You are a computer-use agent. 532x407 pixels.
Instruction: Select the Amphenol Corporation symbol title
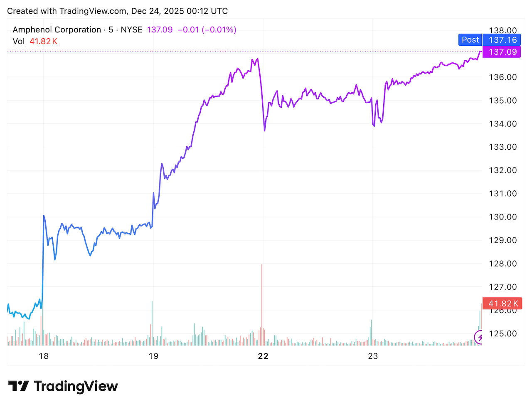point(57,30)
